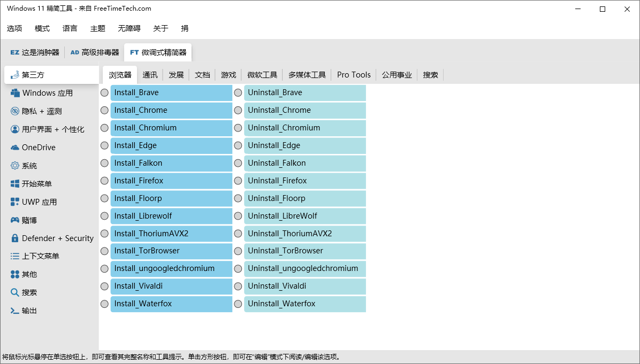The height and width of the screenshot is (364, 640).
Task: Click the Install_Librewolf button
Action: click(x=171, y=216)
